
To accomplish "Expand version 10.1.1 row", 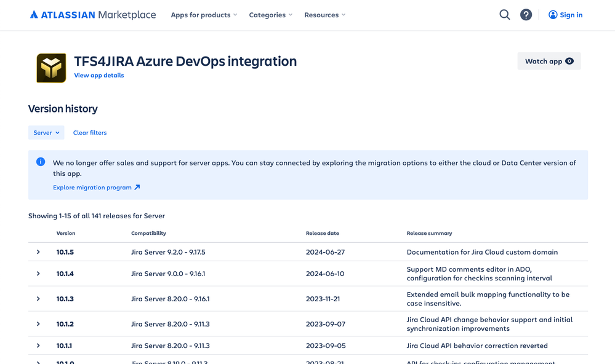I will click(38, 346).
